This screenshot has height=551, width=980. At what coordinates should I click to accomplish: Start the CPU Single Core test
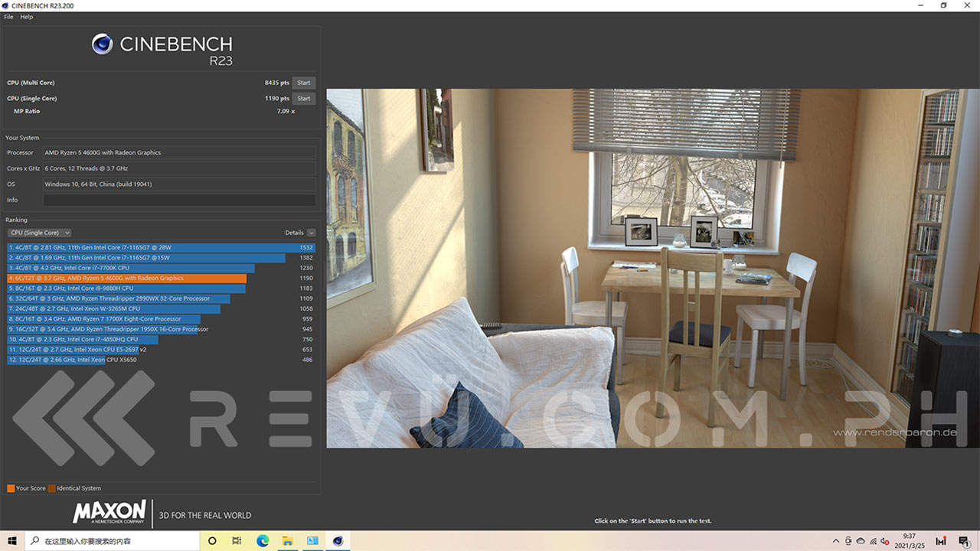tap(304, 99)
